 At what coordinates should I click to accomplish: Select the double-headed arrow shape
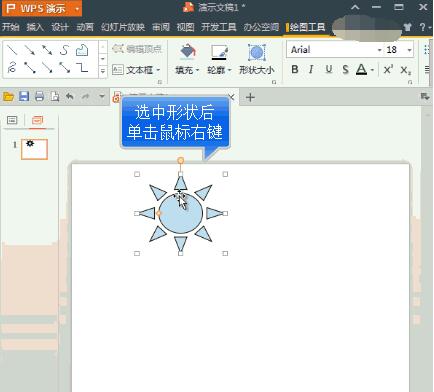pyautogui.click(x=47, y=50)
